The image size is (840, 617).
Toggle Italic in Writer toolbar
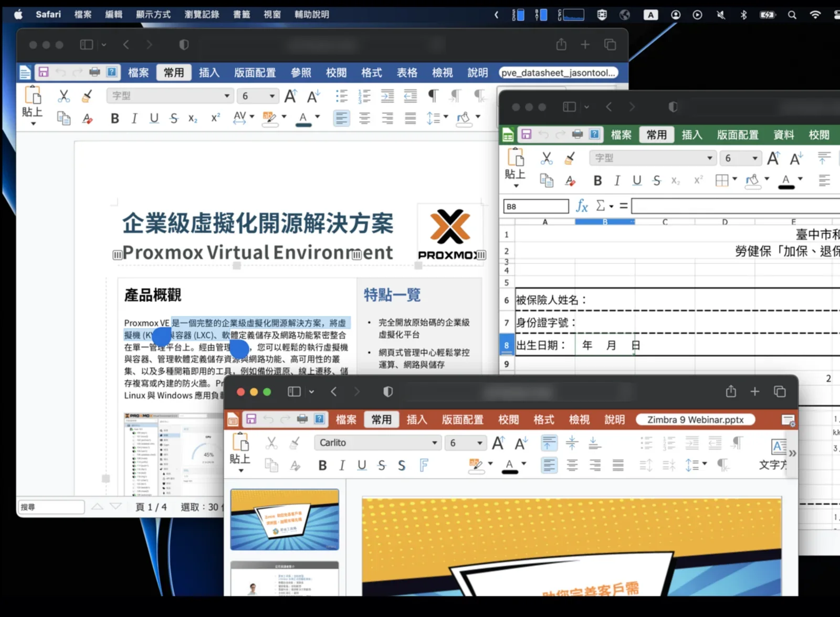point(134,119)
